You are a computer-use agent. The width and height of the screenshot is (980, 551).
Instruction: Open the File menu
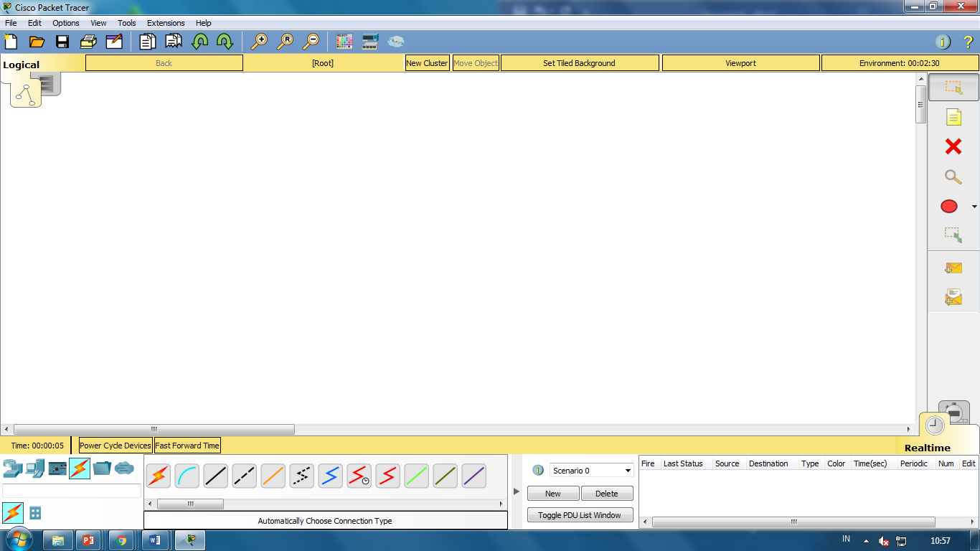click(x=11, y=23)
